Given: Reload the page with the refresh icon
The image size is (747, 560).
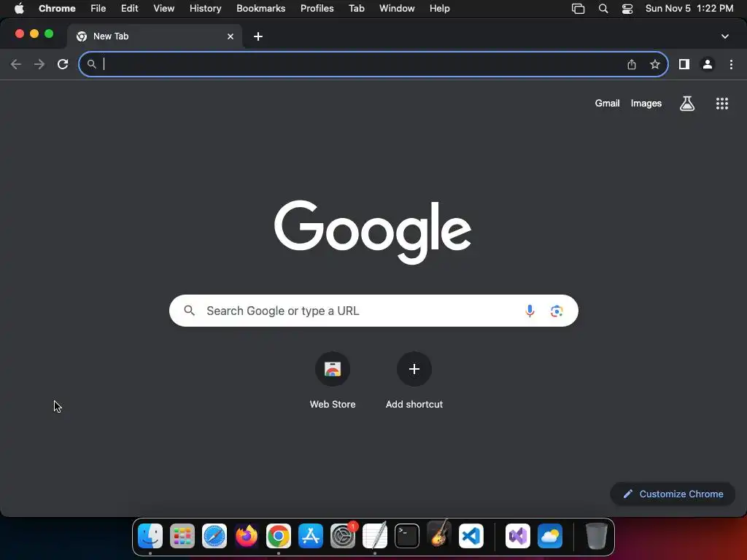Looking at the screenshot, I should pos(63,64).
